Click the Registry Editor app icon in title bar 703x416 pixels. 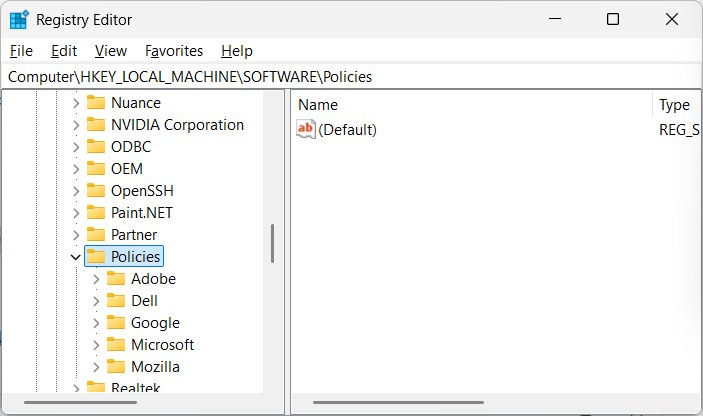click(19, 20)
